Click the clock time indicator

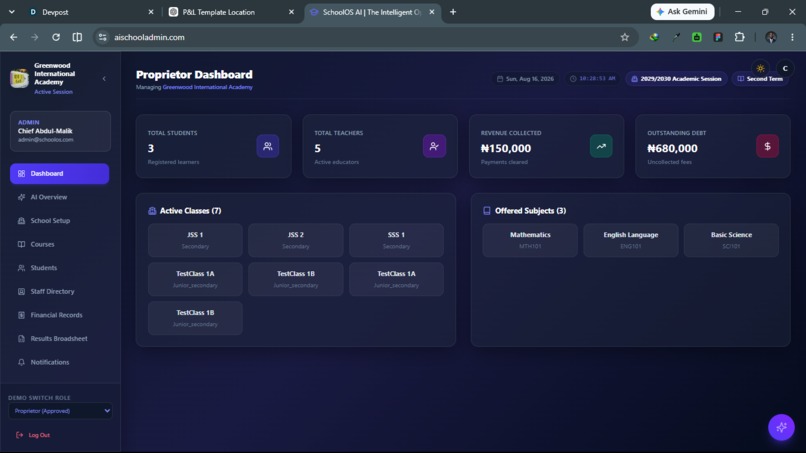(592, 79)
